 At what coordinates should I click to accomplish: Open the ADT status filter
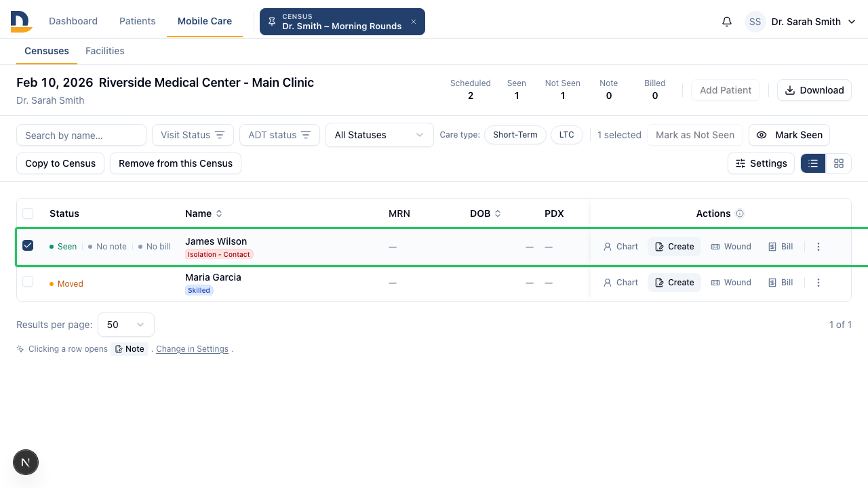[279, 135]
